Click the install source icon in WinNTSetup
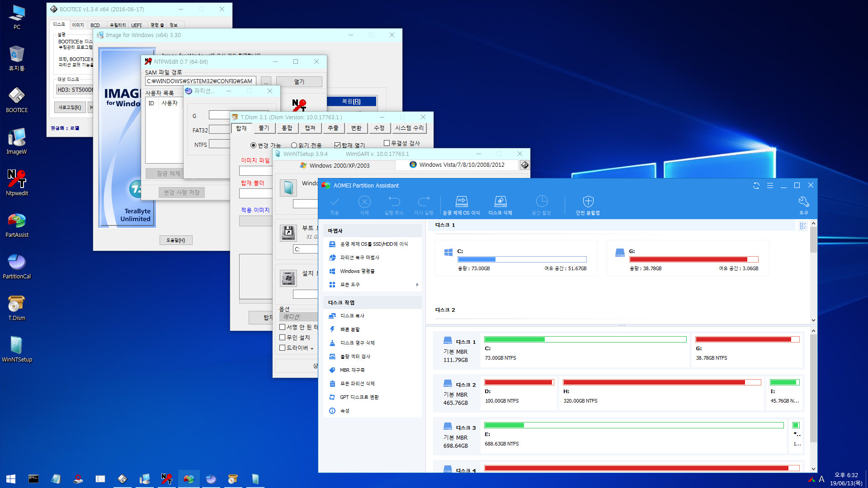Screen dimensions: 868x488 click(x=288, y=278)
